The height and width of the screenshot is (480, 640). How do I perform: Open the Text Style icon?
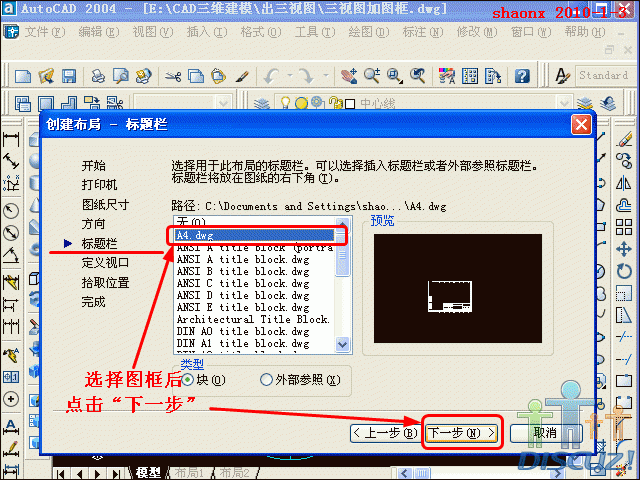click(x=562, y=76)
